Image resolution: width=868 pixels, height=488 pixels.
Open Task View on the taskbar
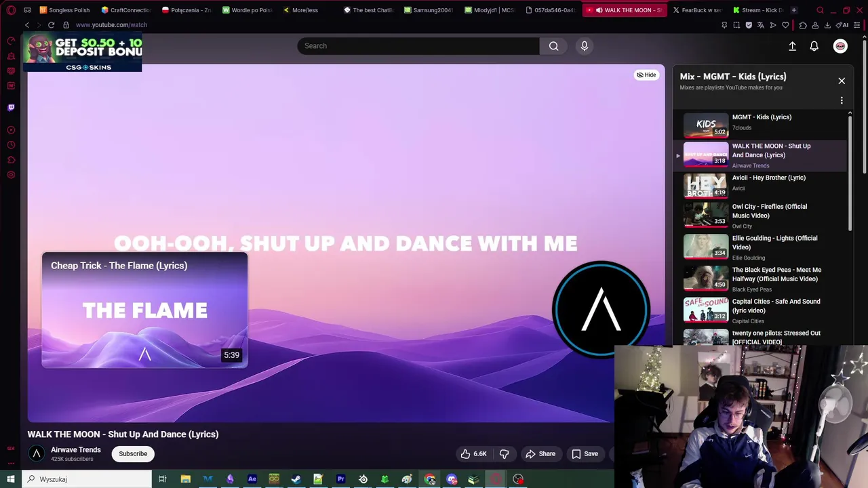pos(163,479)
